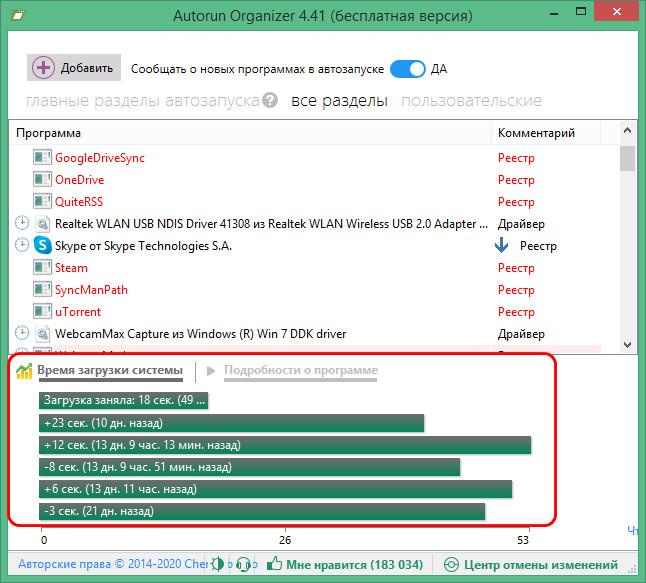
Task: Select GoogleDriveSync row text
Action: click(100, 158)
